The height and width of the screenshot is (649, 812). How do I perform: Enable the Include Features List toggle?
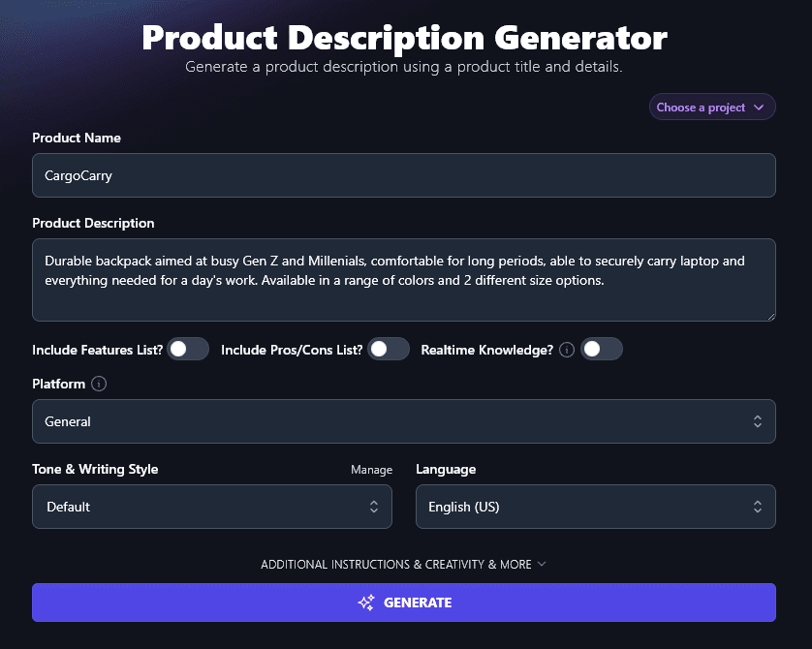tap(188, 349)
